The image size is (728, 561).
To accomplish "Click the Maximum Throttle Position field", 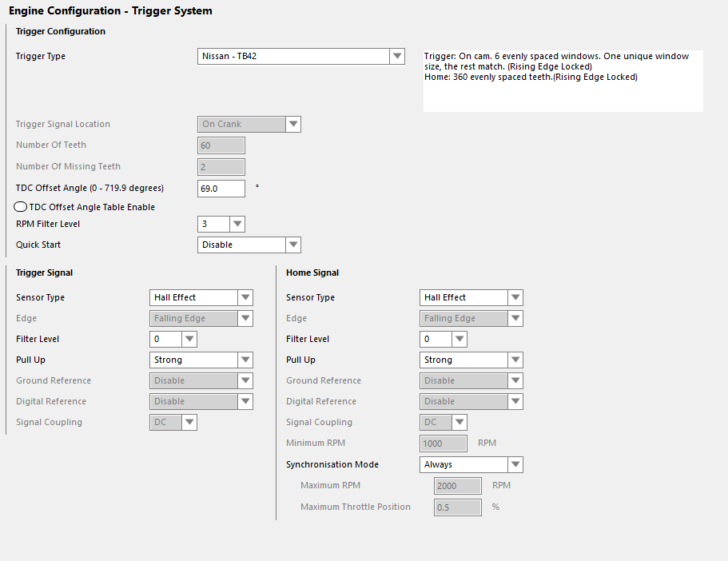I will [x=458, y=507].
